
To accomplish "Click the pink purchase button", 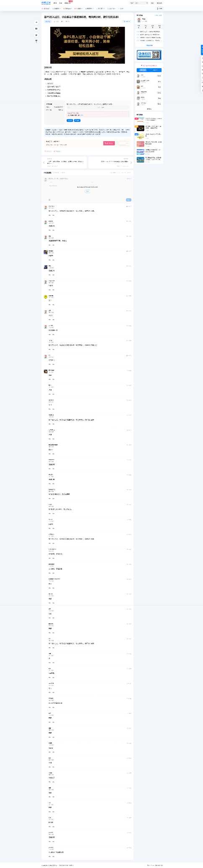I will pos(109,143).
